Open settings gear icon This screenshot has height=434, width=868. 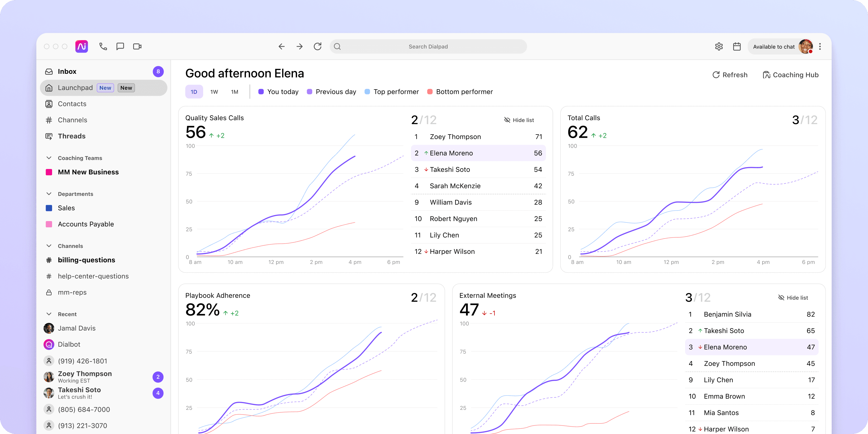(719, 46)
